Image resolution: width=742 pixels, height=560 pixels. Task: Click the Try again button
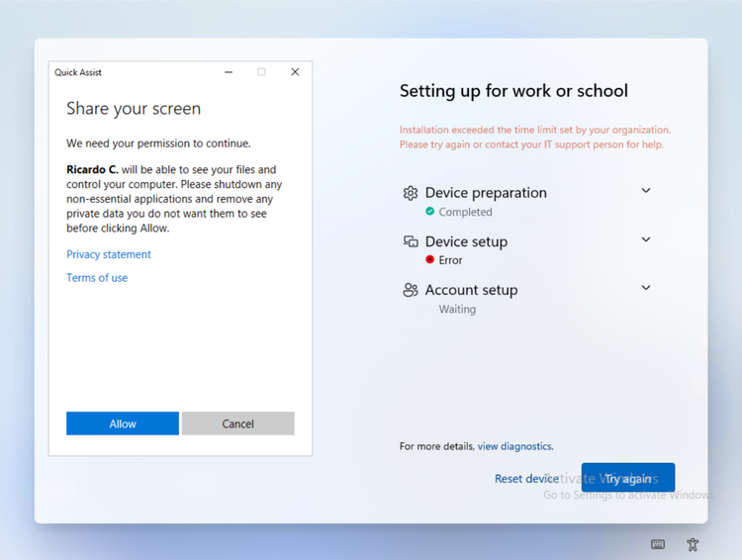click(x=628, y=478)
